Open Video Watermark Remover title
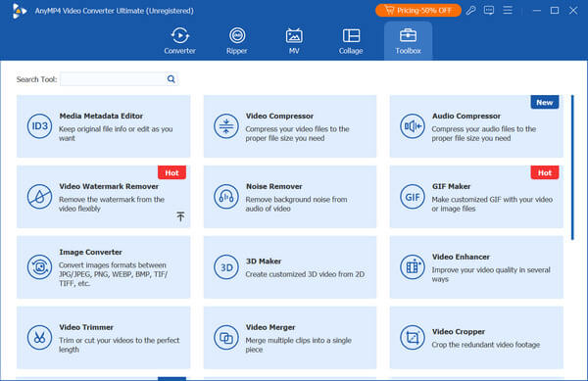588x381 pixels. coord(109,186)
